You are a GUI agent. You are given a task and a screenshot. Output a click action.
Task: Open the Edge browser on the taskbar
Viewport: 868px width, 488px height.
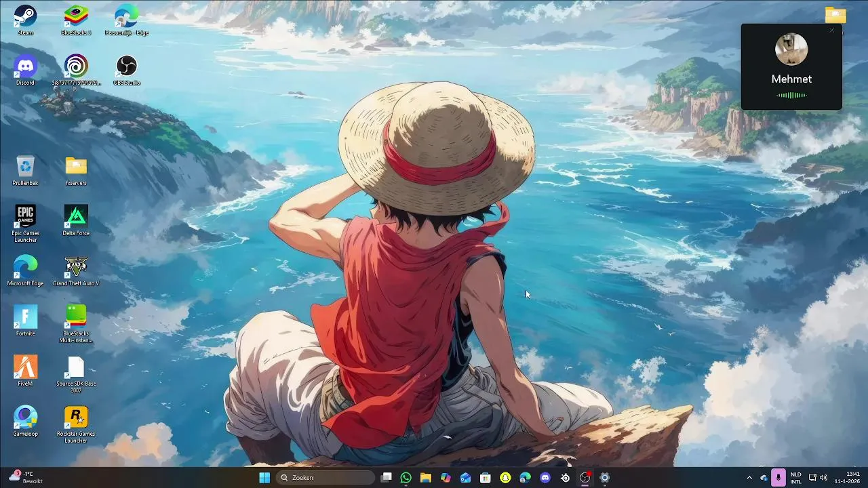pos(525,478)
